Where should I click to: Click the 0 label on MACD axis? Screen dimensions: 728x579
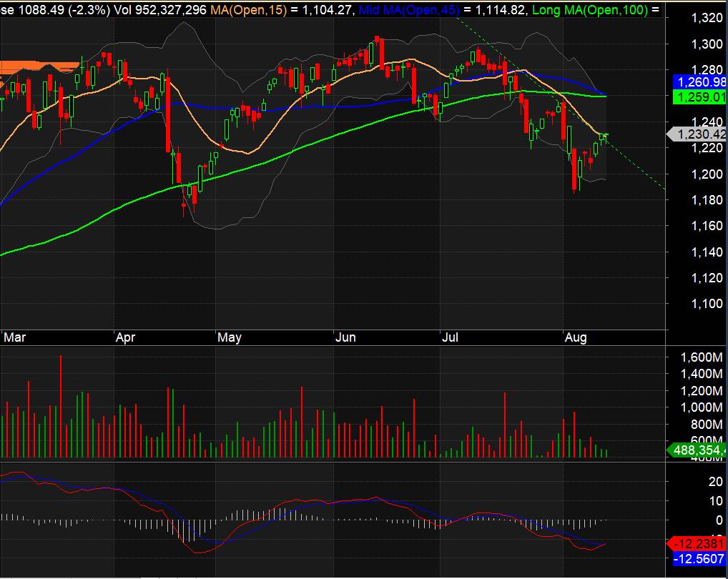[719, 520]
